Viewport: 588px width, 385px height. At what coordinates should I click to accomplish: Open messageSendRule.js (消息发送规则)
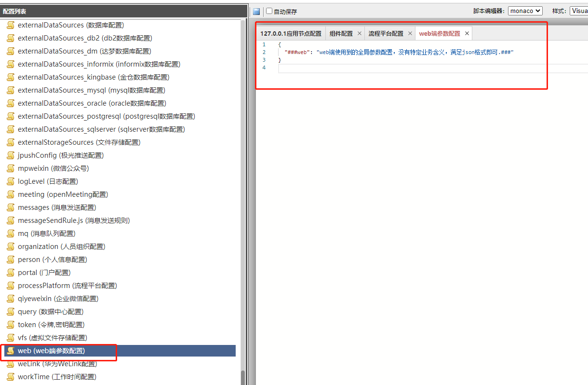pos(74,220)
